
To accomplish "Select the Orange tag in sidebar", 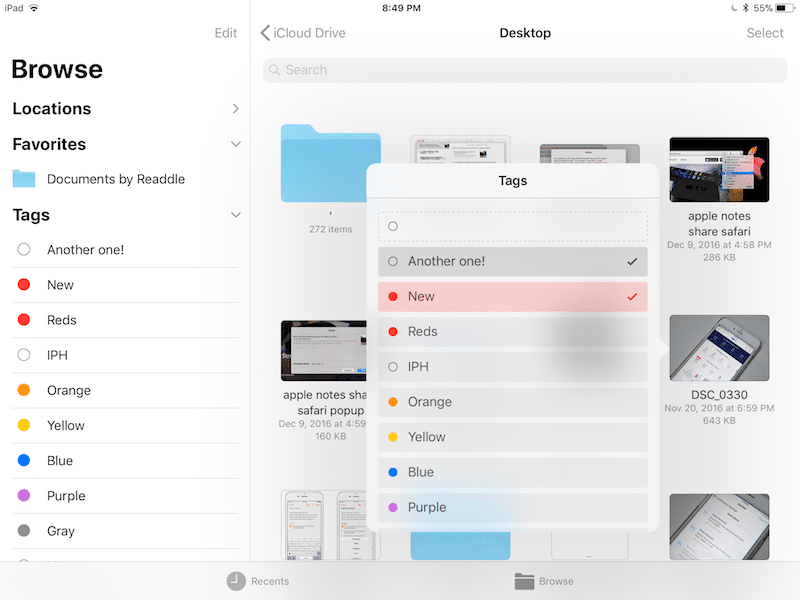I will point(69,390).
